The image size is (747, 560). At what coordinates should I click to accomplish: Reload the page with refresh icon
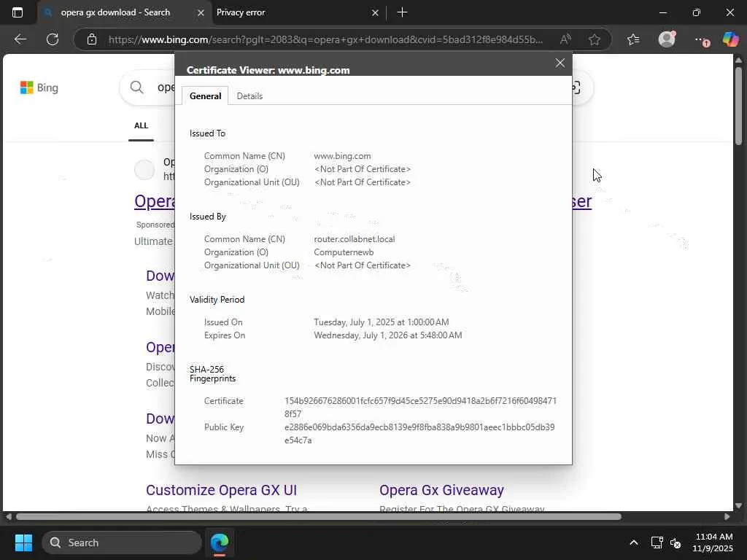[x=53, y=39]
